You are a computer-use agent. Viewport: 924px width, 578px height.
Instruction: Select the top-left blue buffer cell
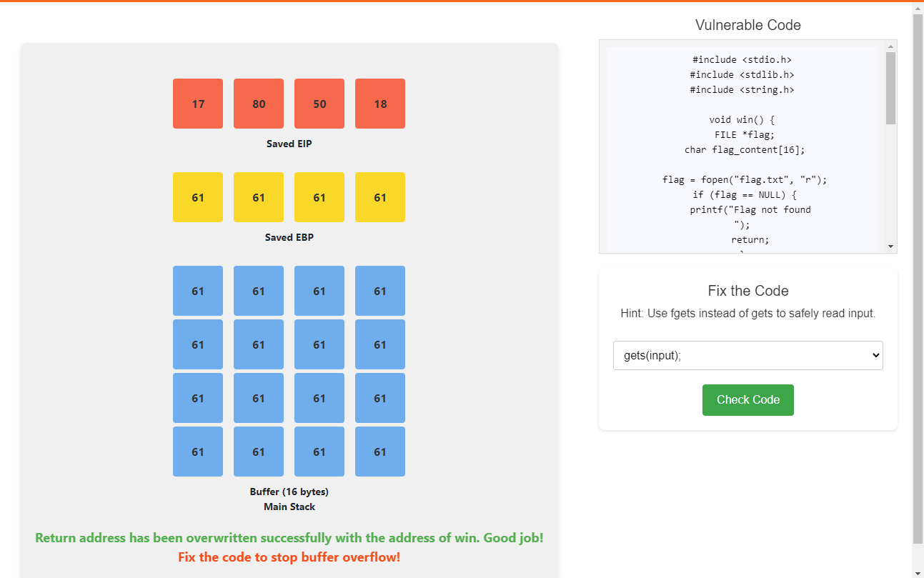coord(198,291)
